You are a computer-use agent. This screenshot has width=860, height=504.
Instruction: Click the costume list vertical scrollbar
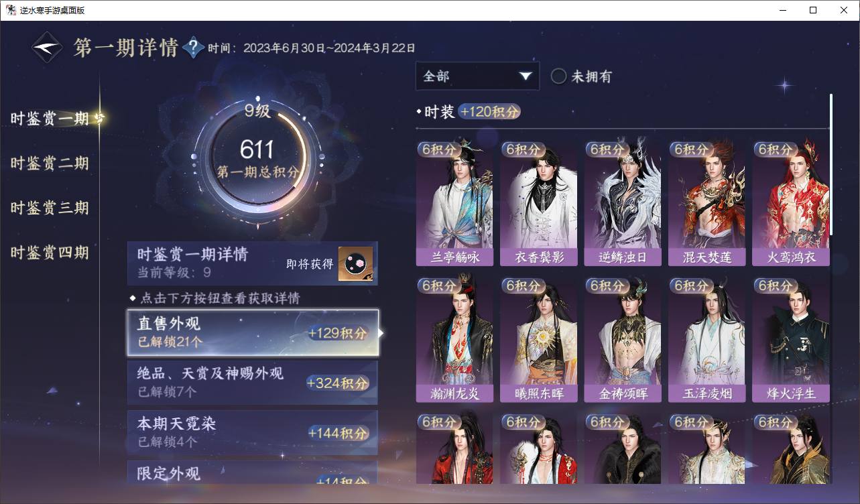[x=831, y=164]
